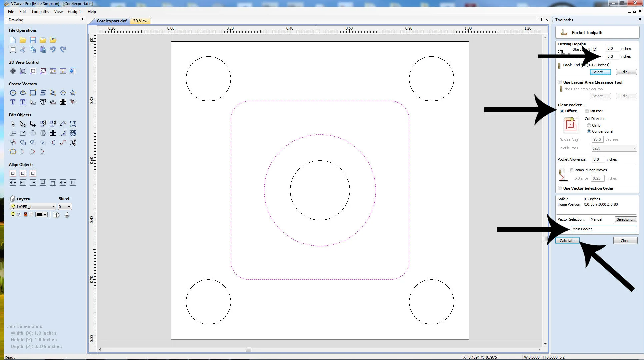This screenshot has height=360, width=644.
Task: Click the Calculate button
Action: click(x=567, y=241)
